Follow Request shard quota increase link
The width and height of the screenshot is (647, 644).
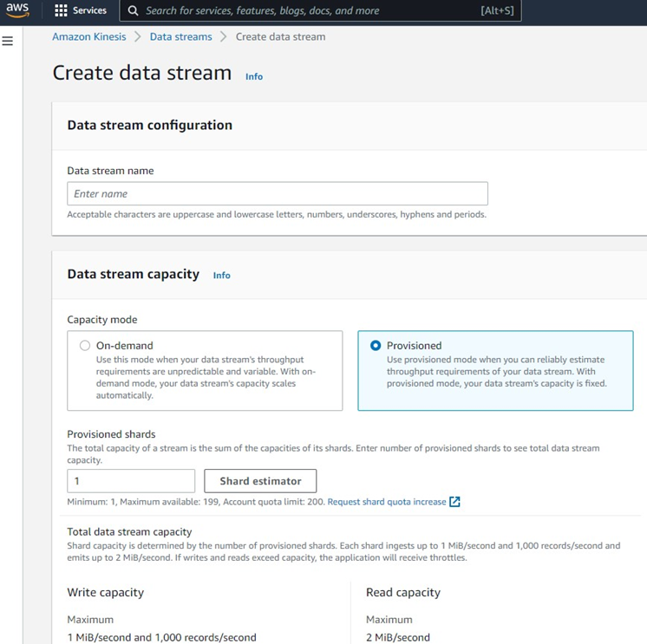tap(386, 502)
